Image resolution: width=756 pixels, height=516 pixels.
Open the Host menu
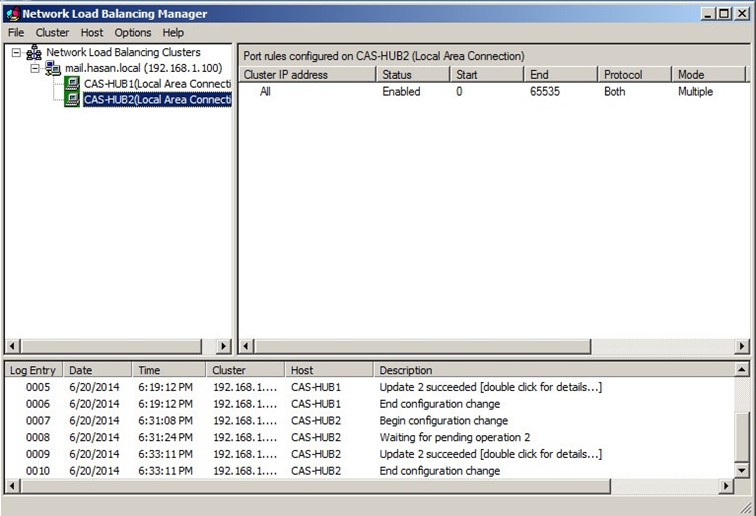coord(92,33)
